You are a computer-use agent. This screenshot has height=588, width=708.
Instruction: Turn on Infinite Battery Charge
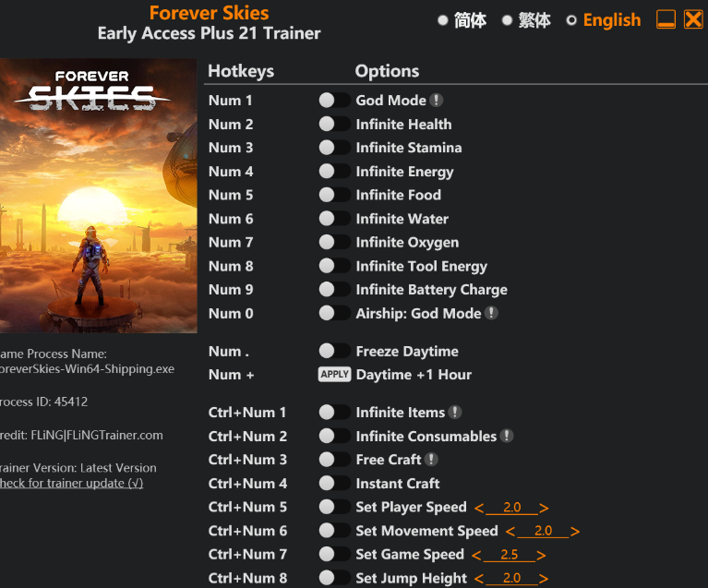334,289
